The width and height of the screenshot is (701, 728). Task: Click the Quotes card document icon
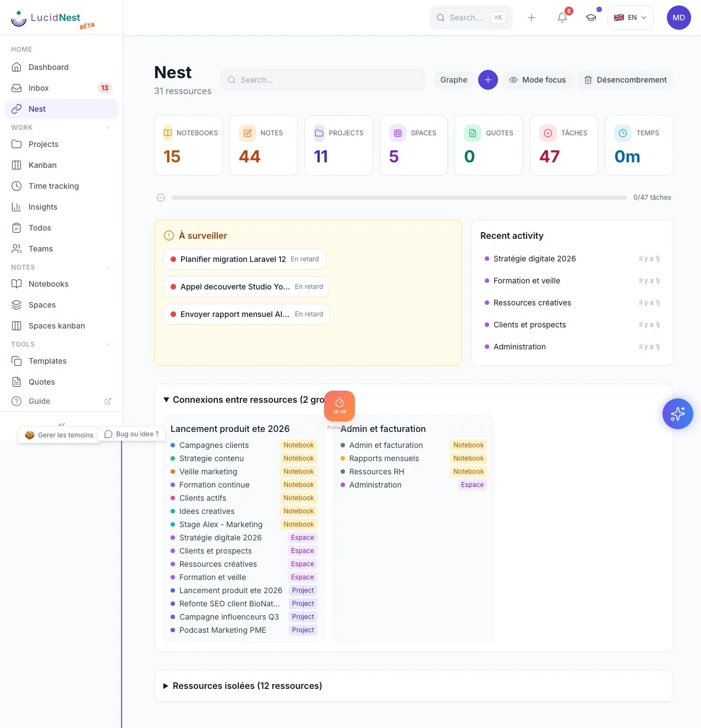(473, 133)
